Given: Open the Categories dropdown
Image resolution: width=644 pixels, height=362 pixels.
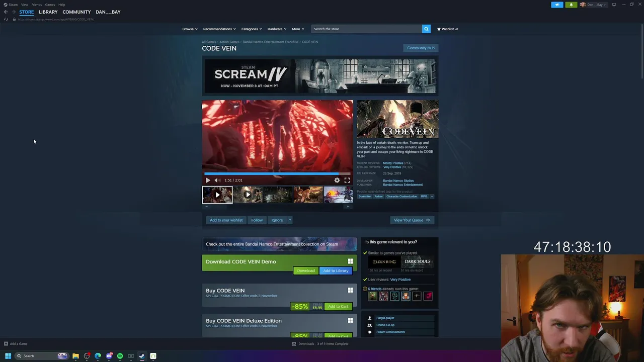Looking at the screenshot, I should click(x=252, y=29).
